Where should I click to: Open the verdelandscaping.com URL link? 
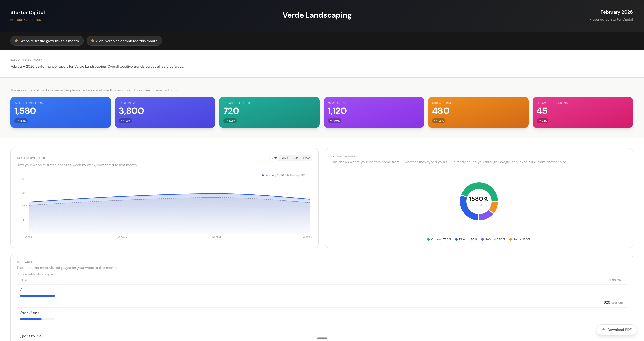[x=36, y=274]
